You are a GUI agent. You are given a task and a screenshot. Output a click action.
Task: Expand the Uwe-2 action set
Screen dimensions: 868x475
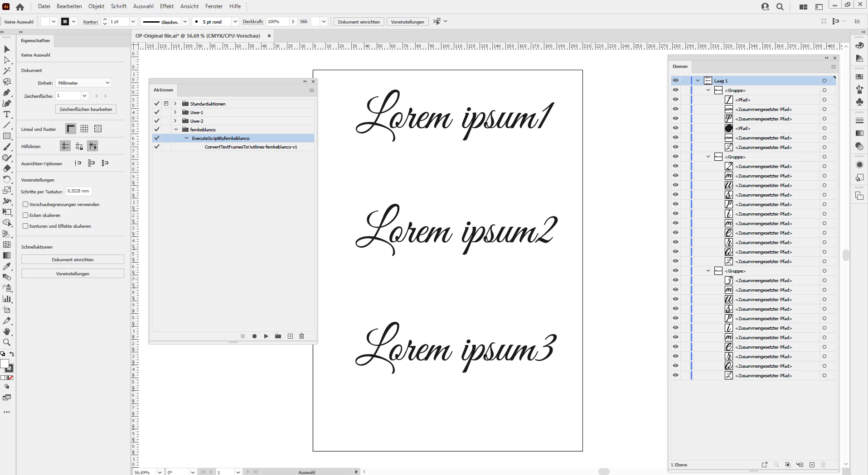[x=175, y=121]
